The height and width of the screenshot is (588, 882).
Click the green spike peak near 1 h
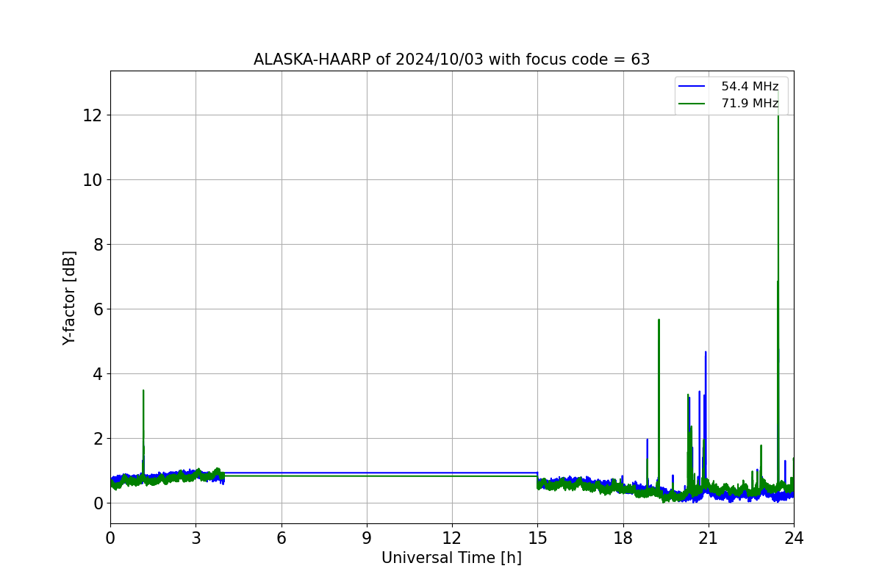(x=143, y=391)
